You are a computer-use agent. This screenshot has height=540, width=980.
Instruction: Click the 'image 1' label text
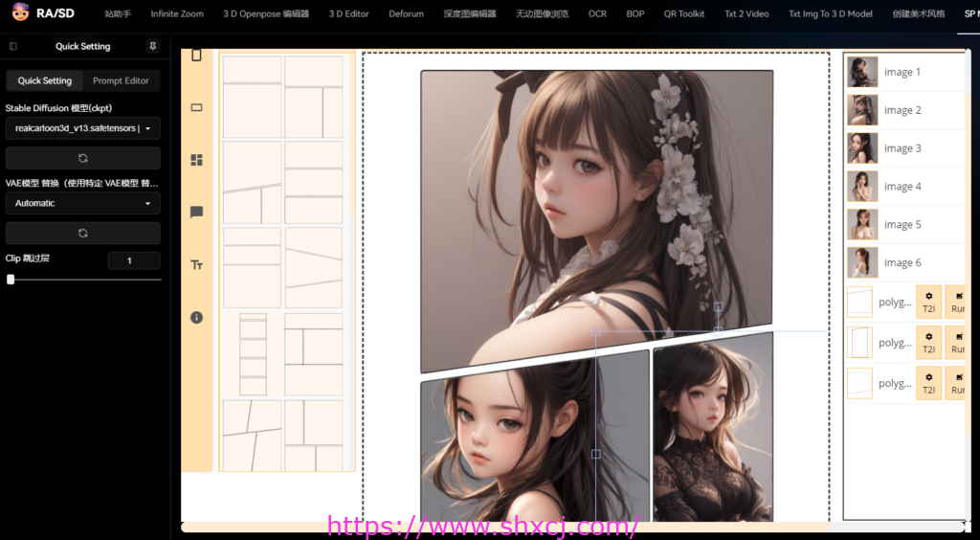[902, 72]
